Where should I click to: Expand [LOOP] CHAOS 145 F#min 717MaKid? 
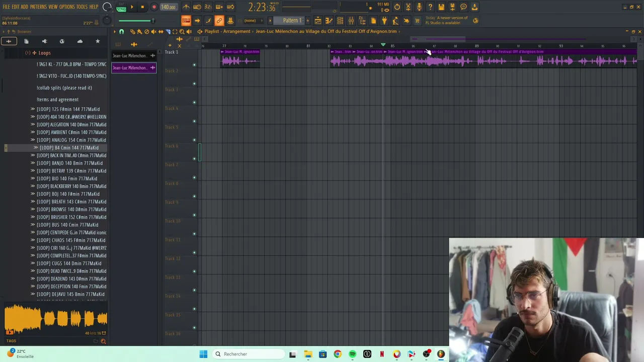tap(33, 240)
